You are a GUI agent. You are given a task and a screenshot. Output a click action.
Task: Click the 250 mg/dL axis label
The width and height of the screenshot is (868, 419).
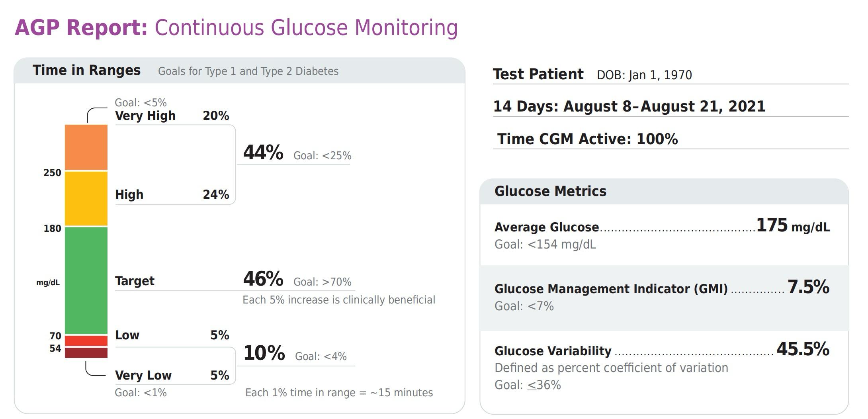pos(53,173)
